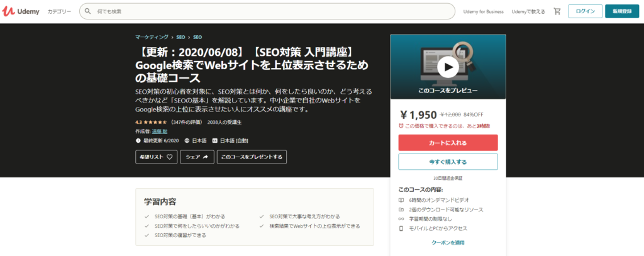Click the search magnifier icon
Image resolution: width=644 pixels, height=256 pixels.
(87, 11)
